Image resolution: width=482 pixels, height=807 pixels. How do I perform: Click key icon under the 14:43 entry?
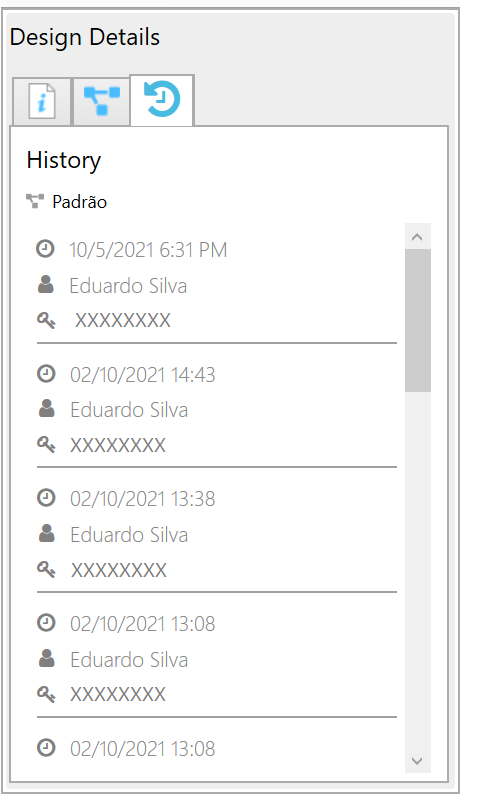coord(46,444)
